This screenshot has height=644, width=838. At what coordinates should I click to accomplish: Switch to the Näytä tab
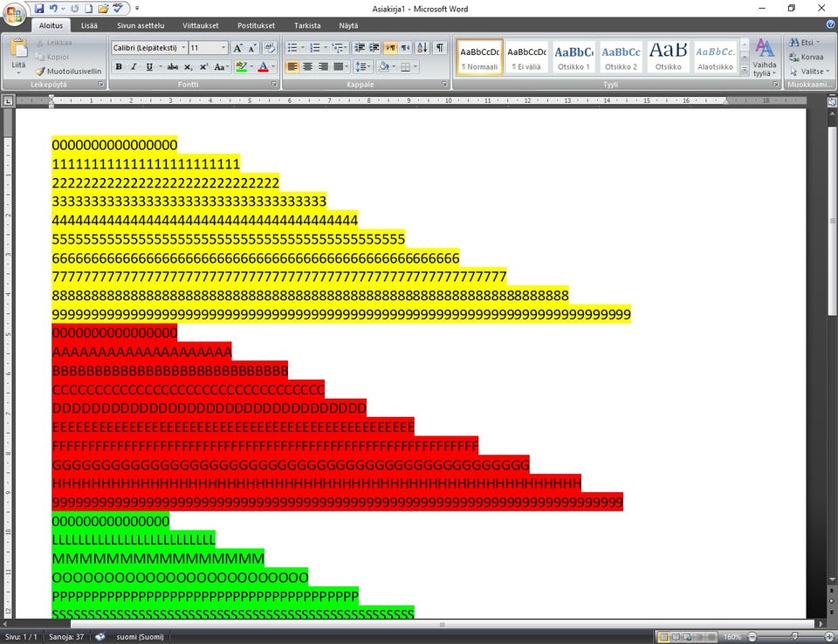click(x=348, y=25)
